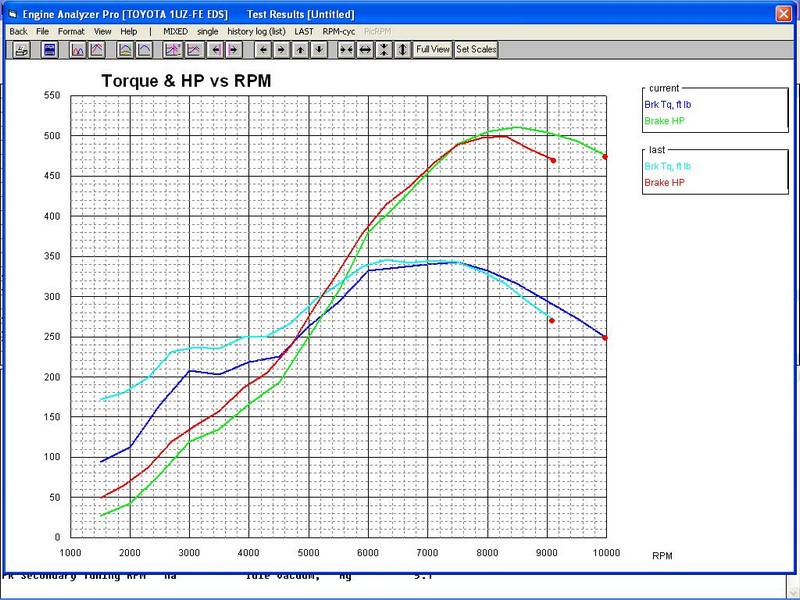Shift the graph right with the right arrow

pyautogui.click(x=281, y=49)
